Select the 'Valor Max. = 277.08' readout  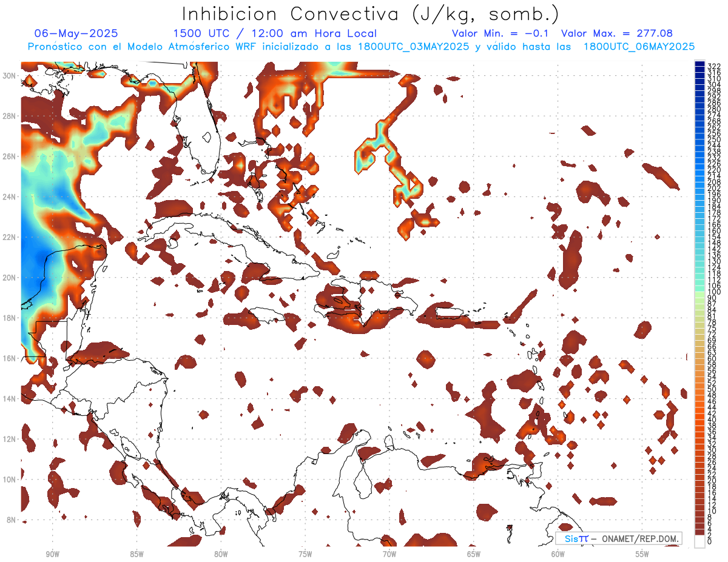[617, 33]
